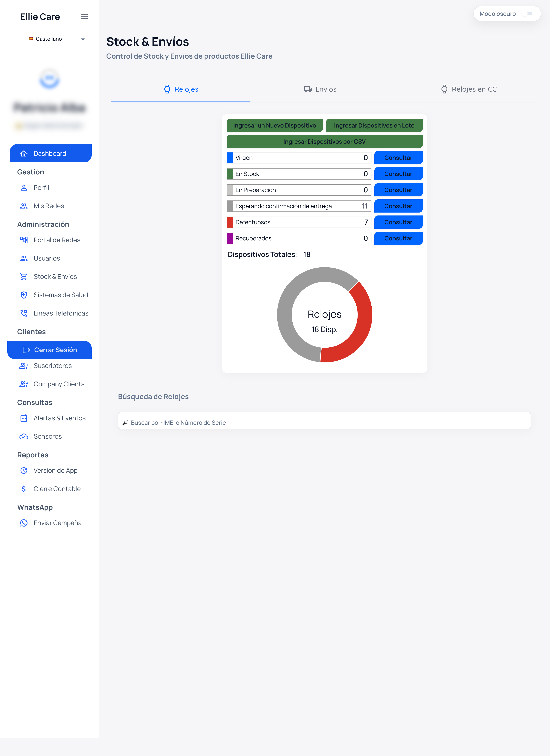Click the Perfil person icon
Image resolution: width=550 pixels, height=756 pixels.
(x=24, y=188)
